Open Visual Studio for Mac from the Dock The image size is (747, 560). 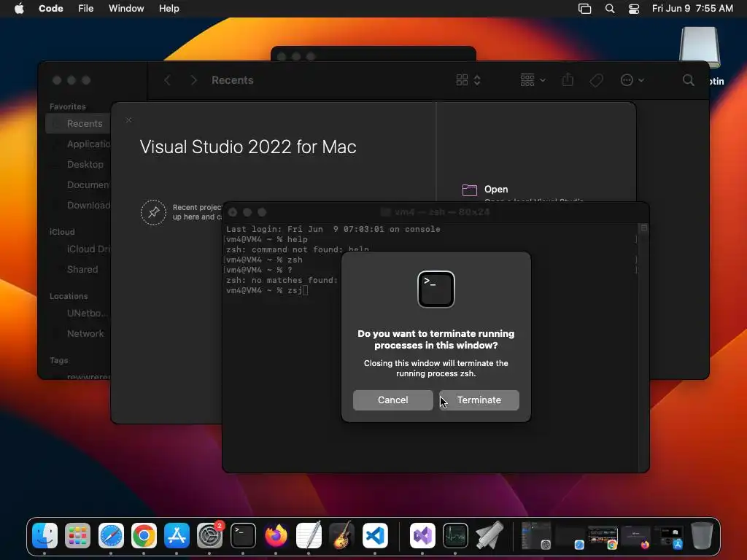(x=422, y=536)
